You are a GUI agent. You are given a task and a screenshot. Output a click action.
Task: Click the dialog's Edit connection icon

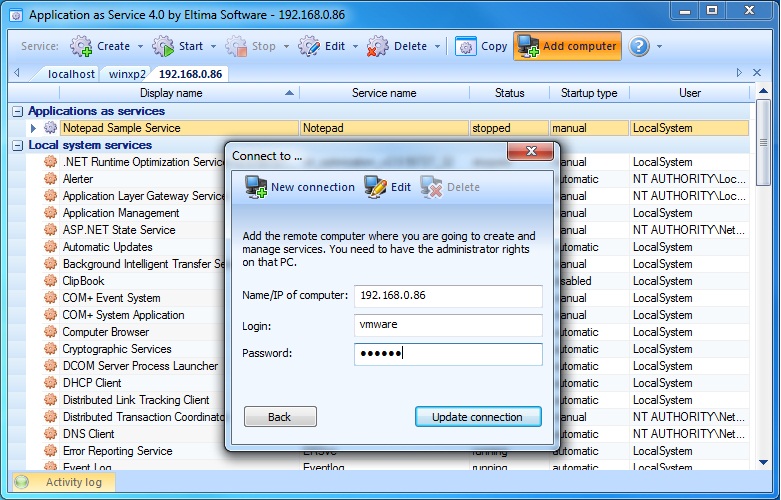point(375,187)
